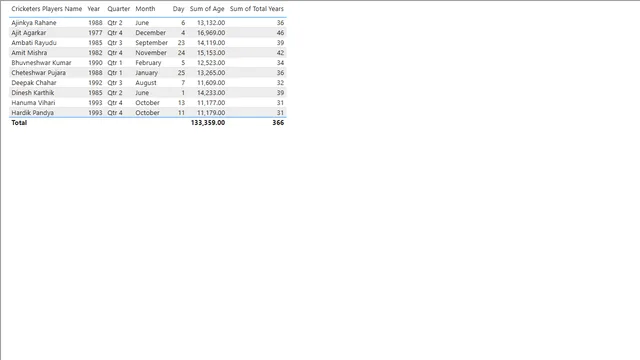The image size is (640, 360).
Task: Click the 15,153.00 age value
Action: [211, 53]
